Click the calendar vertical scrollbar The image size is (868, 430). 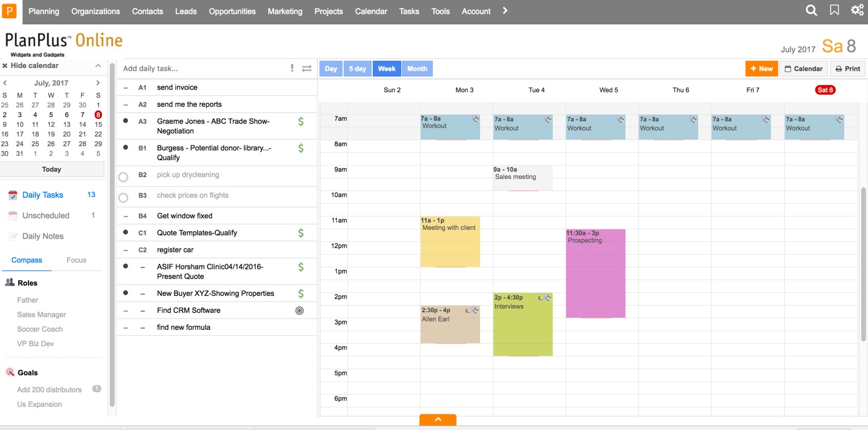coord(863,264)
